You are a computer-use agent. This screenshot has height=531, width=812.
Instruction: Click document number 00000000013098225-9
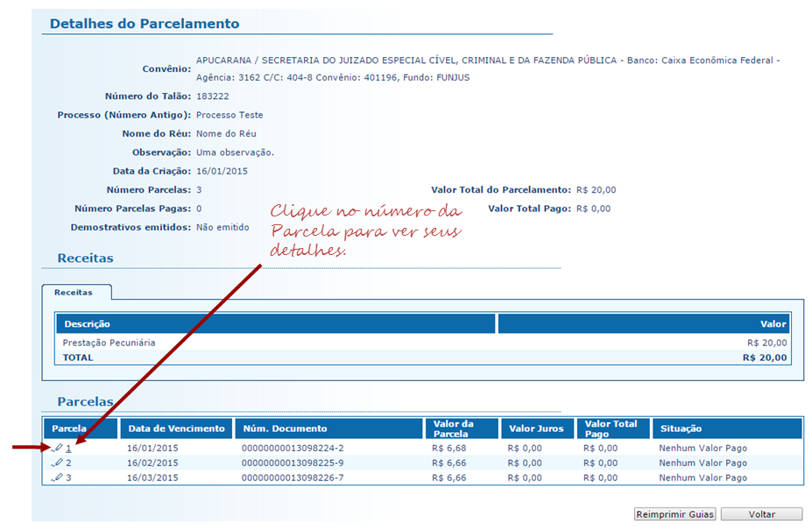click(x=293, y=463)
